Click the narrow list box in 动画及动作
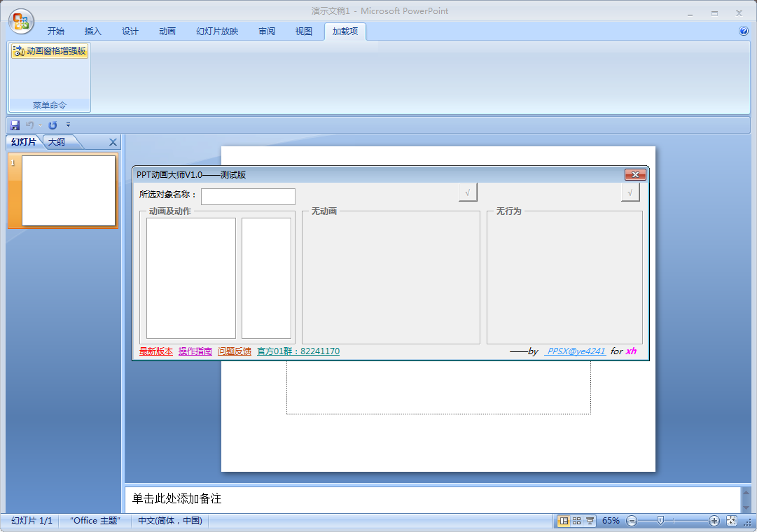 pyautogui.click(x=267, y=278)
